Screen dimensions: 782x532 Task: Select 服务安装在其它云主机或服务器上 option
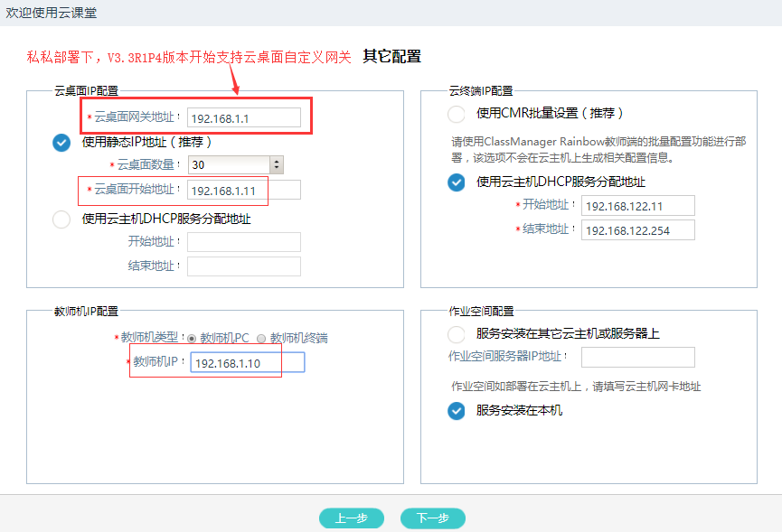click(457, 334)
